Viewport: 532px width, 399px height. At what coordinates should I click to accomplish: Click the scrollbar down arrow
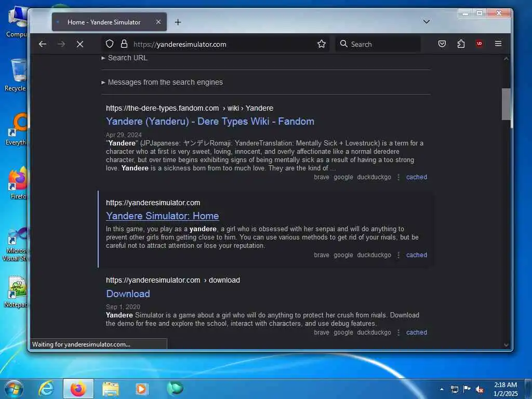click(x=506, y=345)
